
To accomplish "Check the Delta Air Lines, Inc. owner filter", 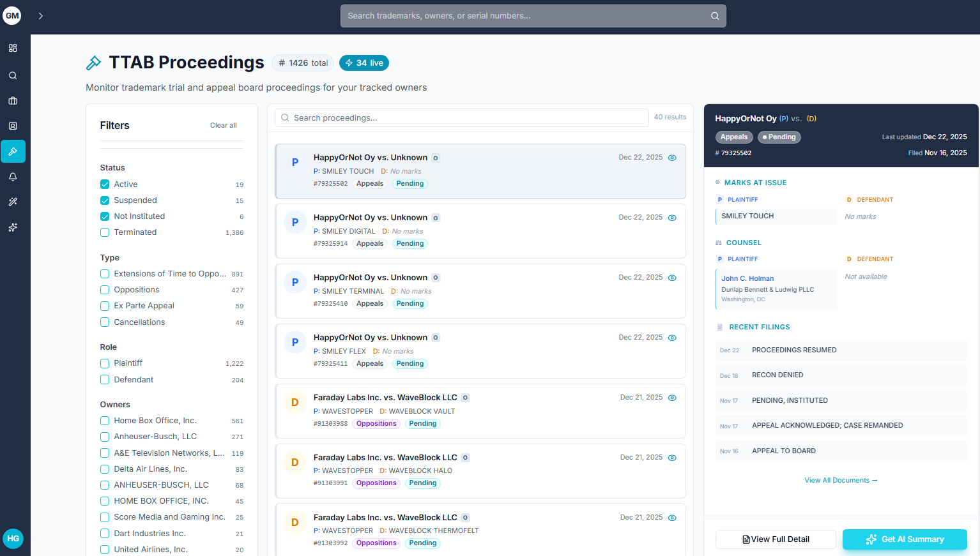I will (105, 469).
